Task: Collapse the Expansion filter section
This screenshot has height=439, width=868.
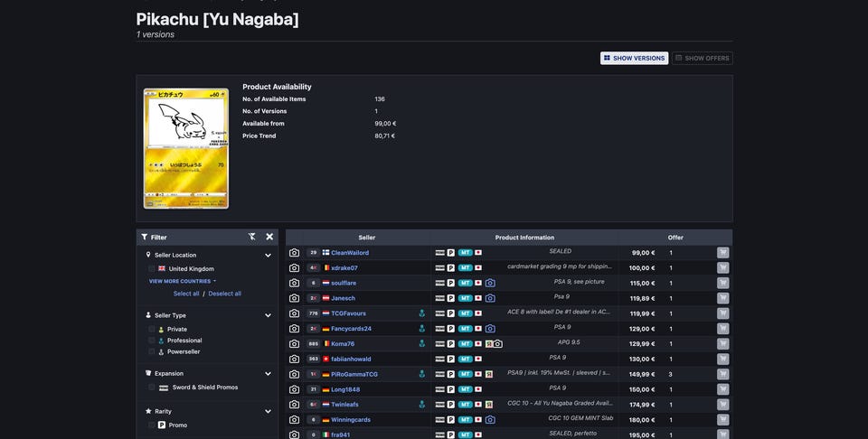Action: tap(268, 374)
